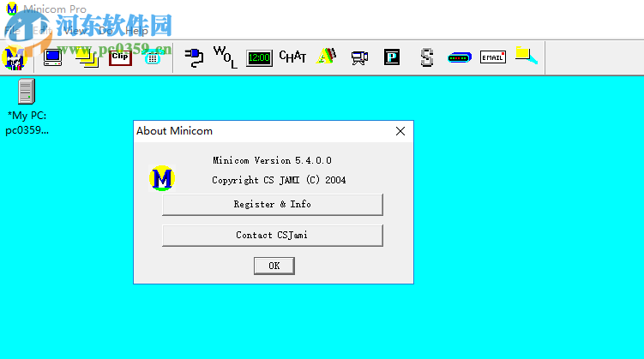The height and width of the screenshot is (359, 644).
Task: Click the *My PC: pc0359... label
Action: tap(27, 123)
